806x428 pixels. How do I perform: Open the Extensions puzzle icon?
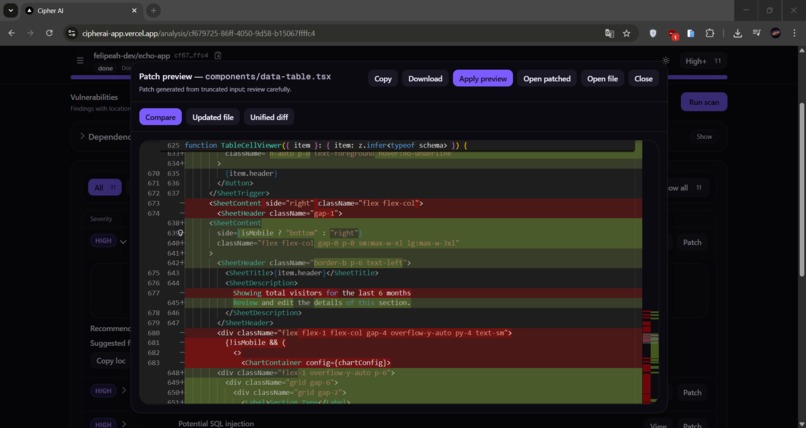click(710, 33)
